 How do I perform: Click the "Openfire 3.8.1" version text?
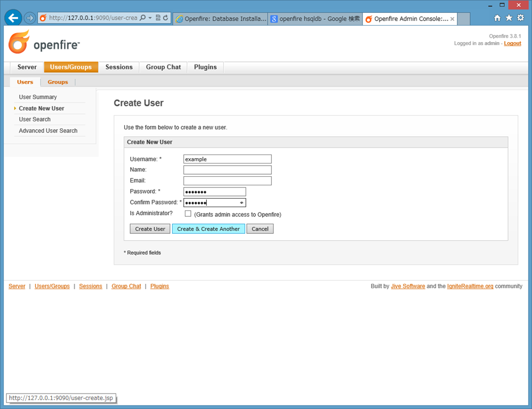505,36
